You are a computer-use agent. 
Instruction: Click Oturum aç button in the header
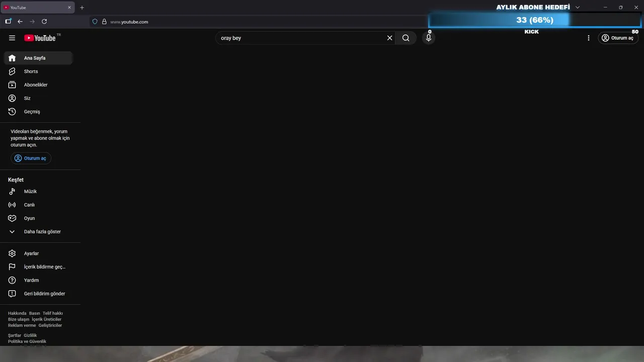pos(618,38)
